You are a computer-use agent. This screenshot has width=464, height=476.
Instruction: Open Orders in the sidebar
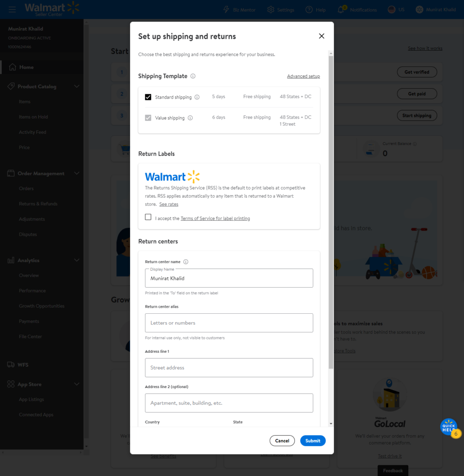(x=26, y=189)
